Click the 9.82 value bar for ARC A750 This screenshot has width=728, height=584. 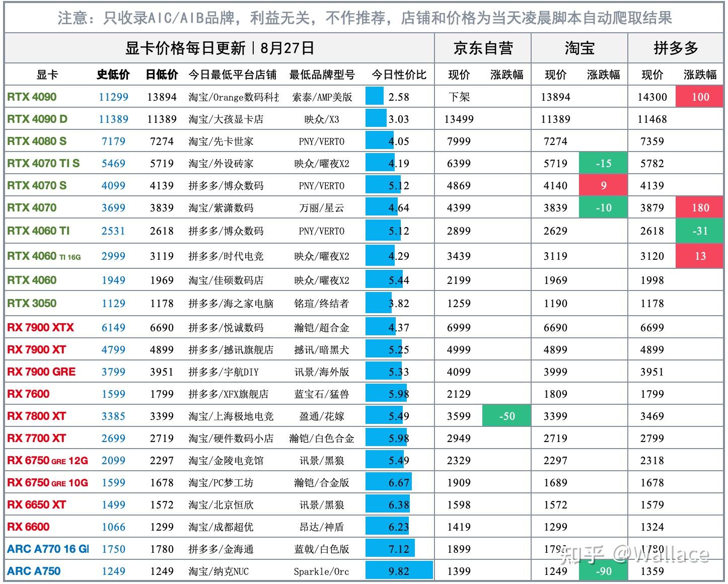coord(399,571)
